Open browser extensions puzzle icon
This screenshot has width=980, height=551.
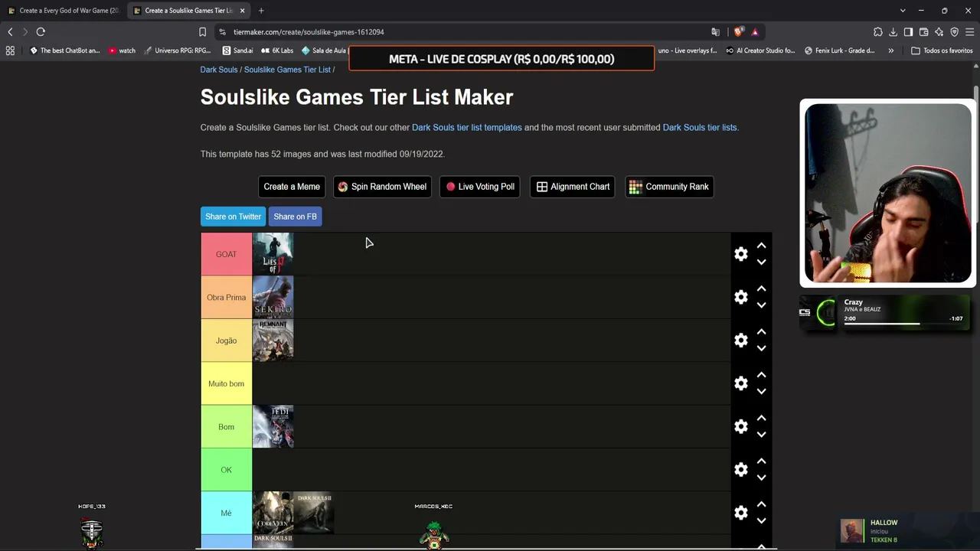[x=877, y=32]
